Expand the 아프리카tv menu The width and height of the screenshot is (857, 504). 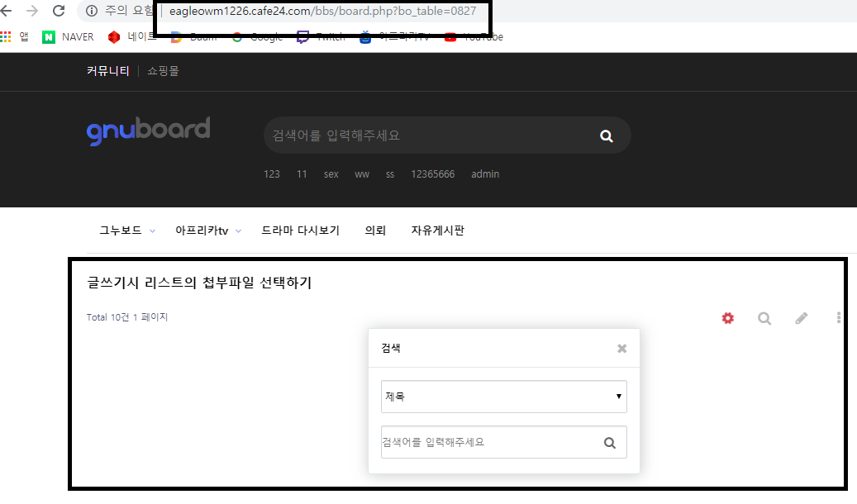pos(207,231)
